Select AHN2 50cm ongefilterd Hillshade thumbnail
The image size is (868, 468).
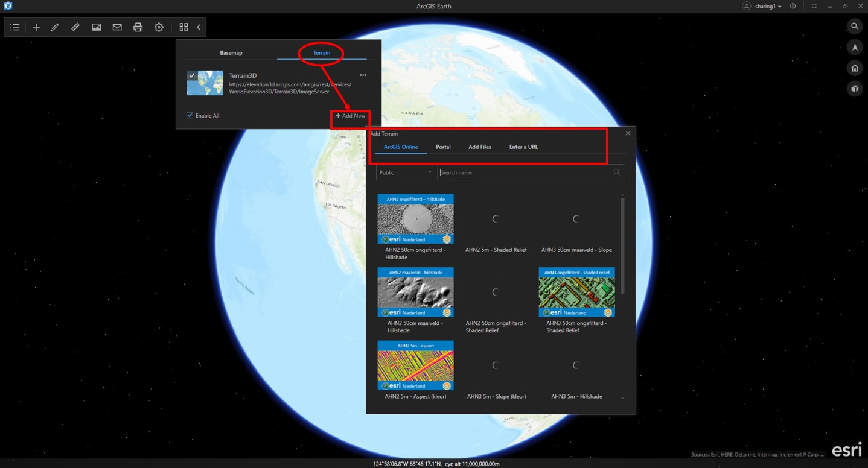pyautogui.click(x=415, y=218)
